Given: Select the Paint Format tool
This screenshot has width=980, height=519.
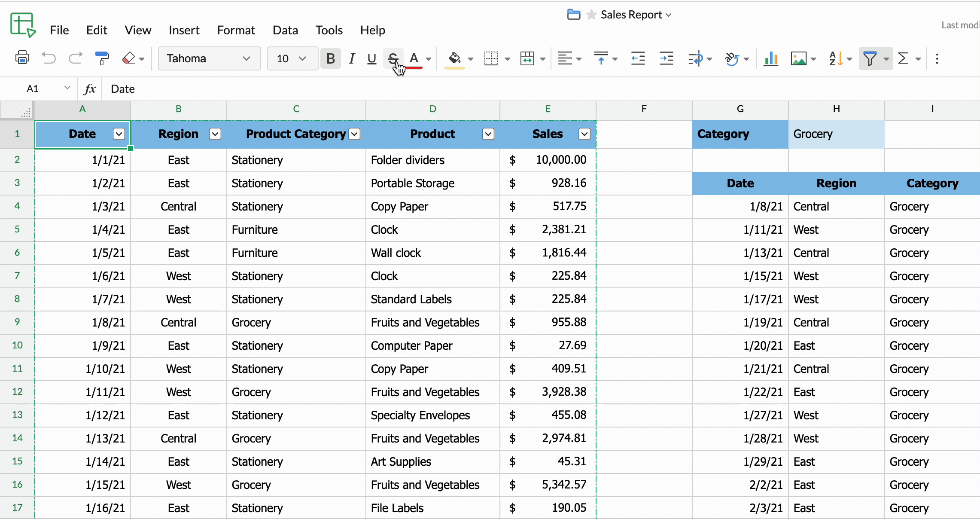Looking at the screenshot, I should (102, 58).
